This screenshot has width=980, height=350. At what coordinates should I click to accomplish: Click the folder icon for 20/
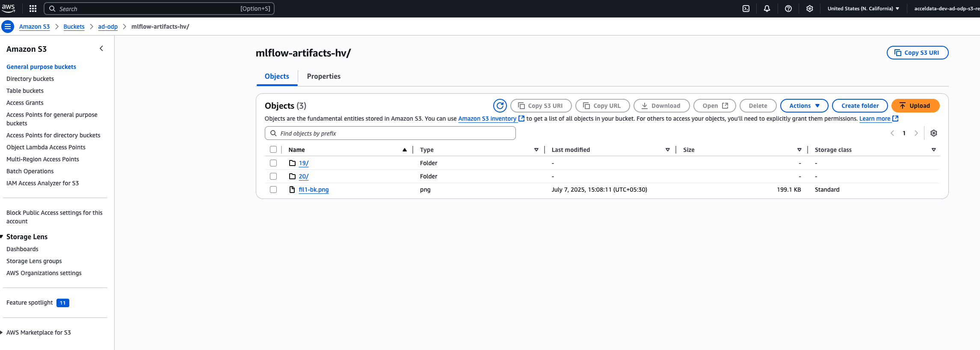tap(293, 176)
